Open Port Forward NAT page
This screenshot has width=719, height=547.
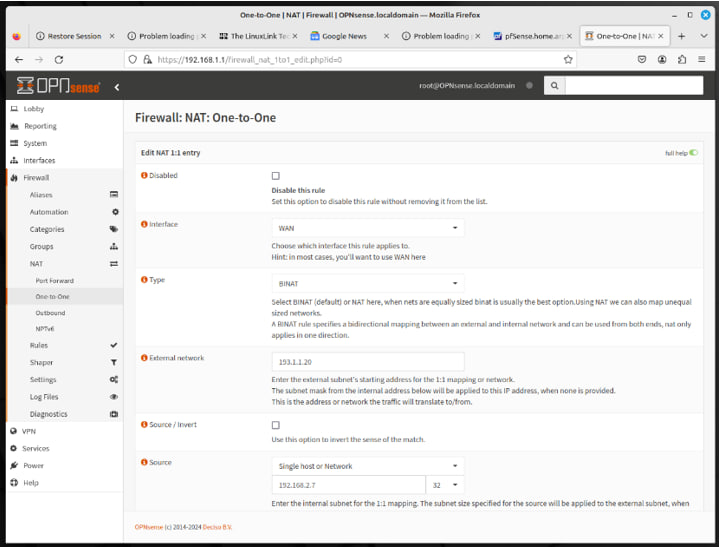pos(55,281)
